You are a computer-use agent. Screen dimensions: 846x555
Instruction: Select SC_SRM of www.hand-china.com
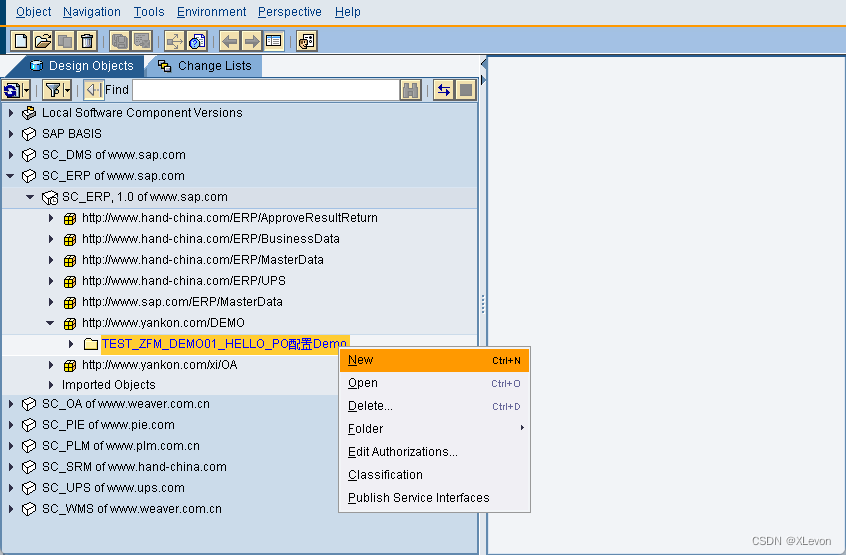(134, 467)
